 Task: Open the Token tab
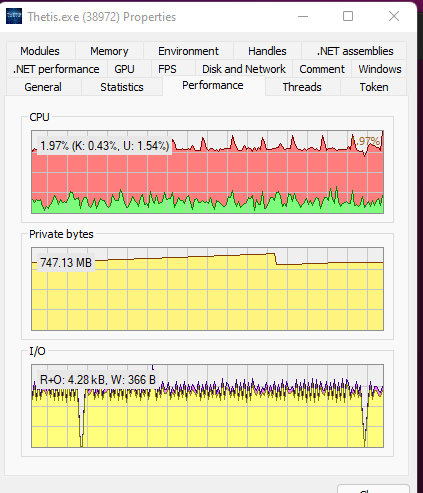[374, 87]
